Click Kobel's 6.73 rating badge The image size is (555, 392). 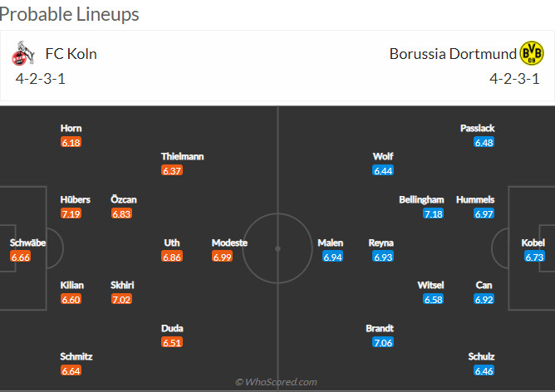click(x=533, y=257)
